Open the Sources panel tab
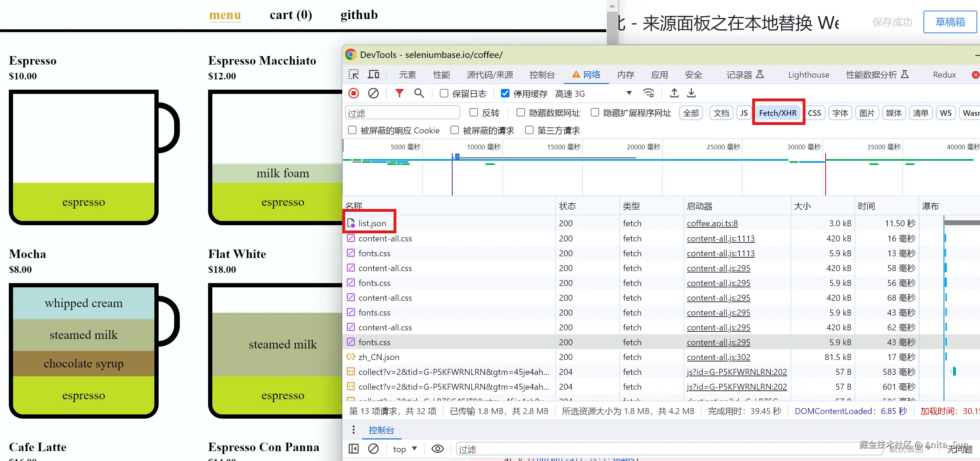The height and width of the screenshot is (461, 980). pyautogui.click(x=490, y=74)
